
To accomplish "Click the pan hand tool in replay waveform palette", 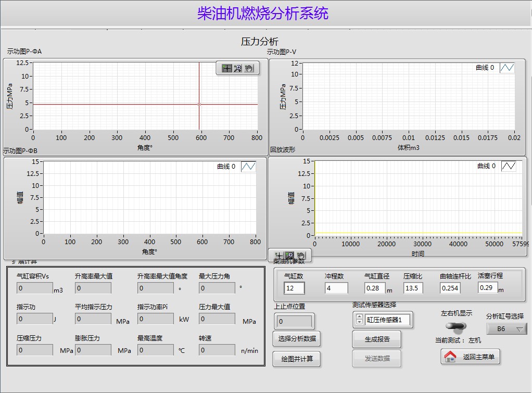I will [300, 256].
